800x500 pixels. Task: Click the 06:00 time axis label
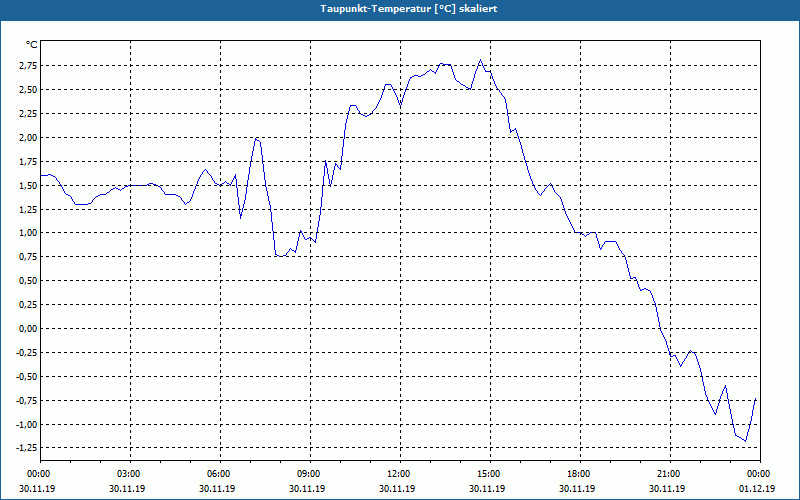[220, 474]
